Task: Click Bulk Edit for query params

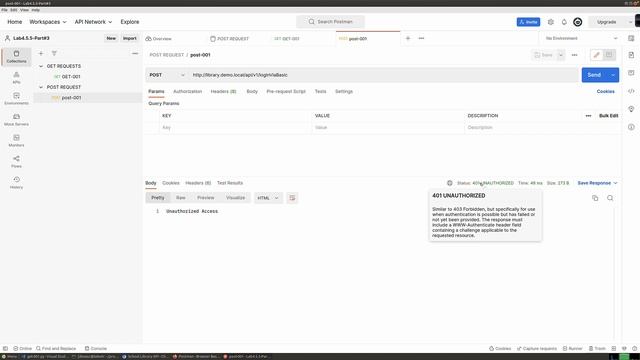Action: (x=608, y=116)
